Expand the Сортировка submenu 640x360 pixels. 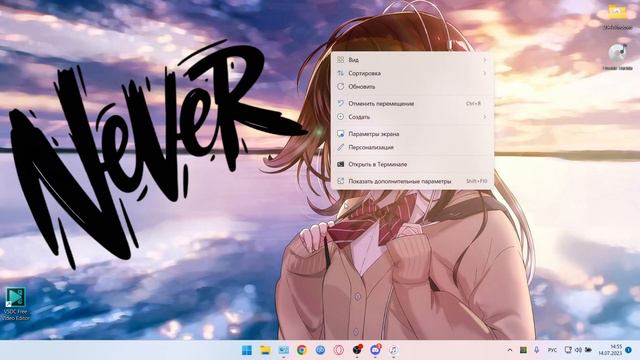pos(412,73)
